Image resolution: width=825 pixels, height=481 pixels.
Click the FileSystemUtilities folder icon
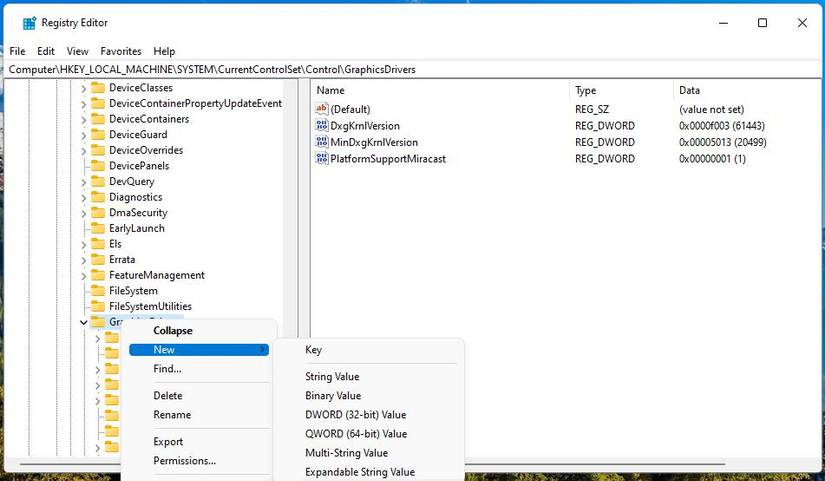click(98, 306)
